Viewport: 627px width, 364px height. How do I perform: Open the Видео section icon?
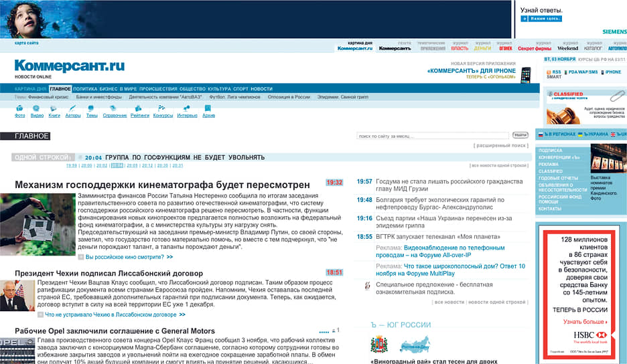36,108
